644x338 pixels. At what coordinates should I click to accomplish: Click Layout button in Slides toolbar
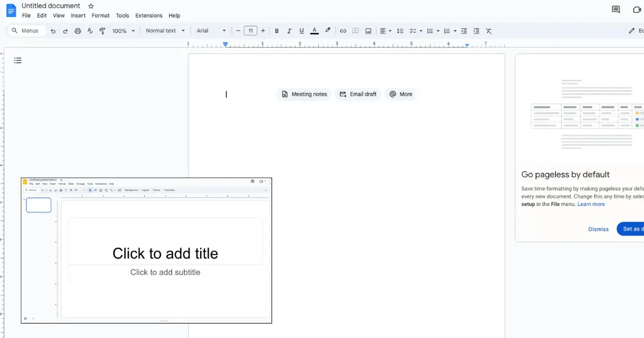pos(145,190)
